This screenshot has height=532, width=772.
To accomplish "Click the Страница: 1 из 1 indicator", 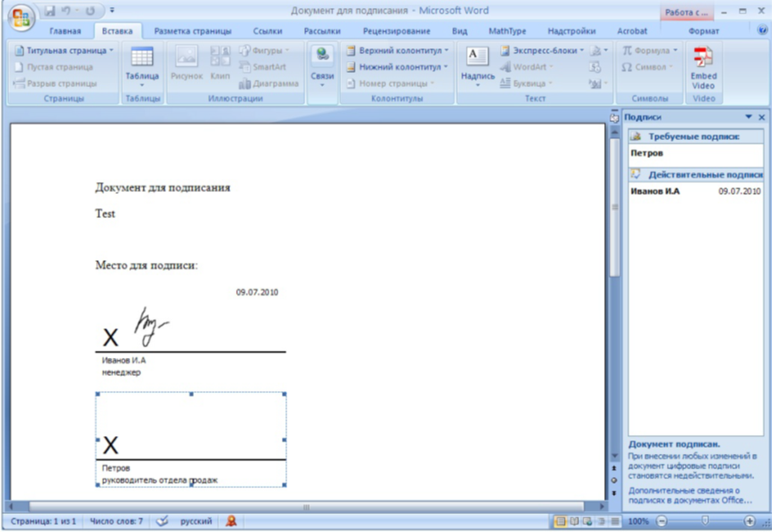I will coord(43,521).
